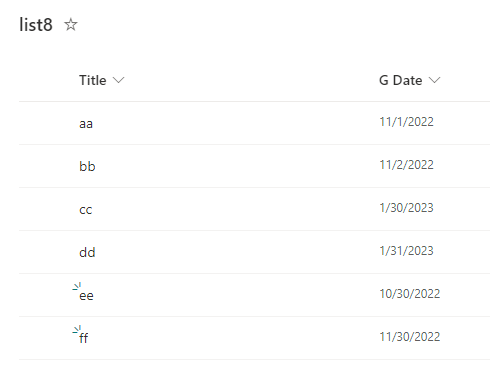Viewport: 490px width, 386px height.
Task: Click the list8 title heading
Action: tap(36, 25)
